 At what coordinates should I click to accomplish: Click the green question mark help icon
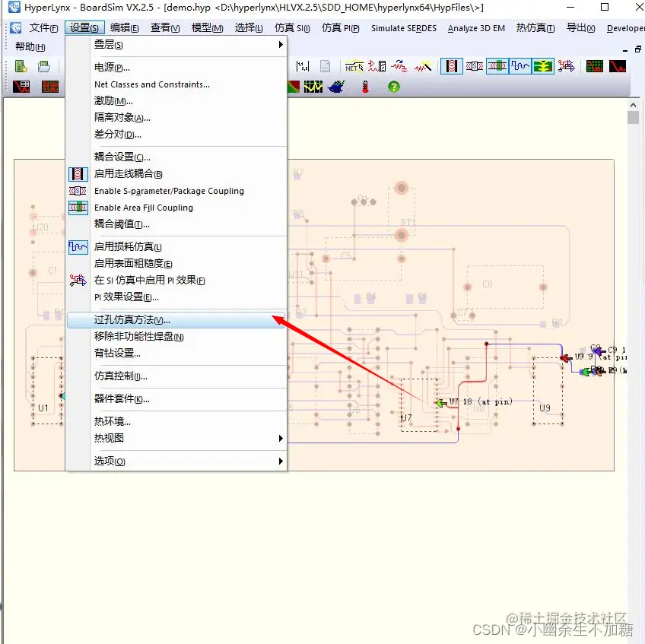(x=393, y=87)
